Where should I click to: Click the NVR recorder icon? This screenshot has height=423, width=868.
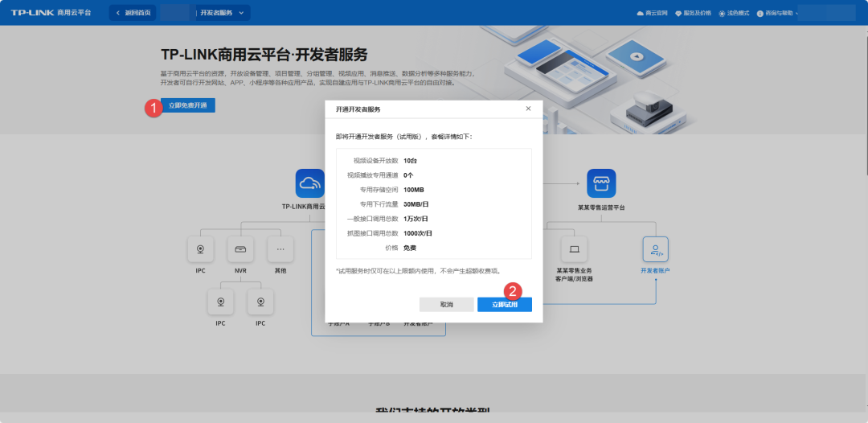[x=240, y=249]
